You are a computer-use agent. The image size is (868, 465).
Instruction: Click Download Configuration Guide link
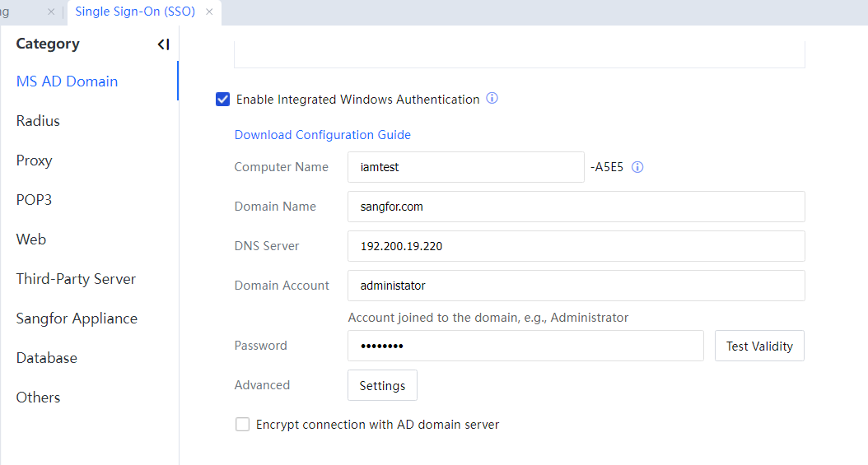(x=322, y=135)
